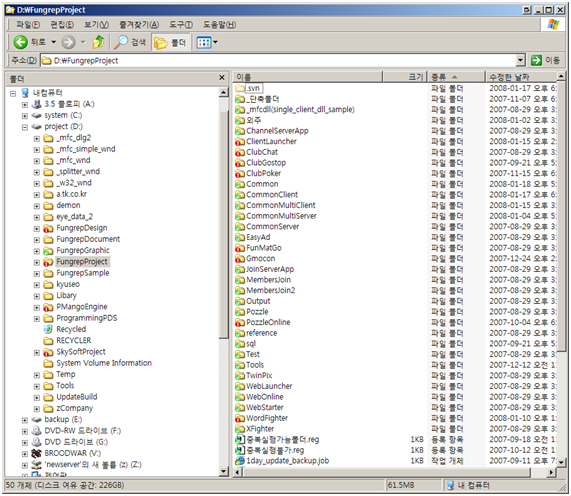Open the 편집(E) menu
The height and width of the screenshot is (496, 571).
click(x=62, y=25)
